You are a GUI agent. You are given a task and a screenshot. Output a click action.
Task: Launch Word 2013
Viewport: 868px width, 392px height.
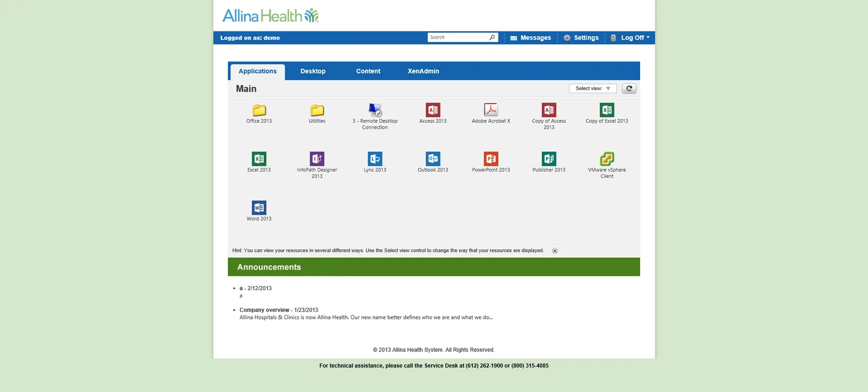259,208
